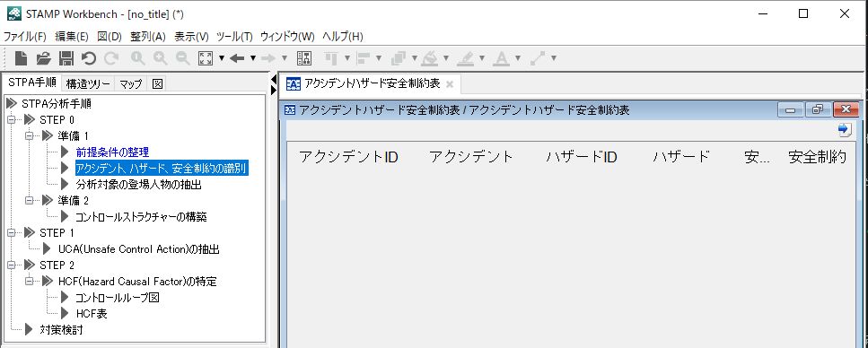Switch to the マップ tab
Viewport: 868px width, 348px height.
131,84
